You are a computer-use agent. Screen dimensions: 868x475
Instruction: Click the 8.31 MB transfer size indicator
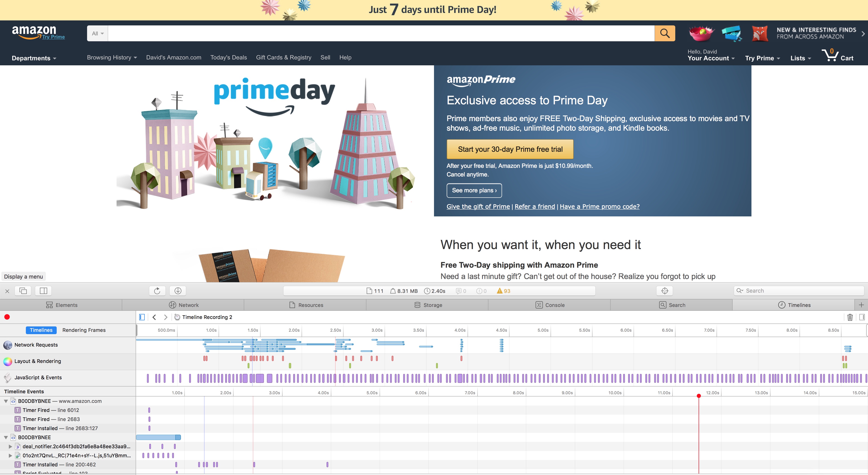pyautogui.click(x=404, y=291)
